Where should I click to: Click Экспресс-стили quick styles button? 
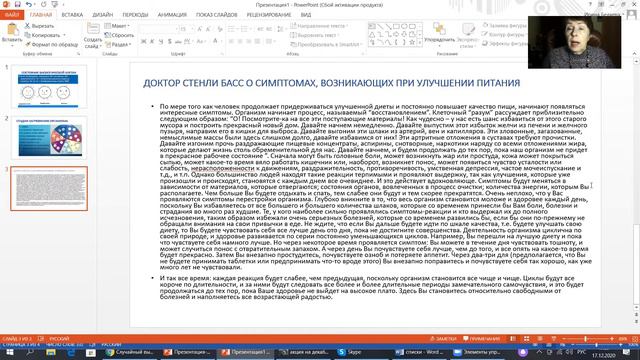(x=468, y=35)
